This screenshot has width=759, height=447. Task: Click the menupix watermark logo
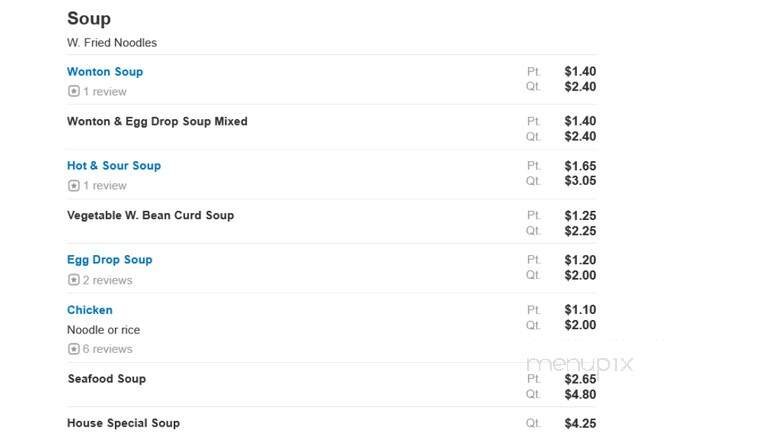click(579, 364)
